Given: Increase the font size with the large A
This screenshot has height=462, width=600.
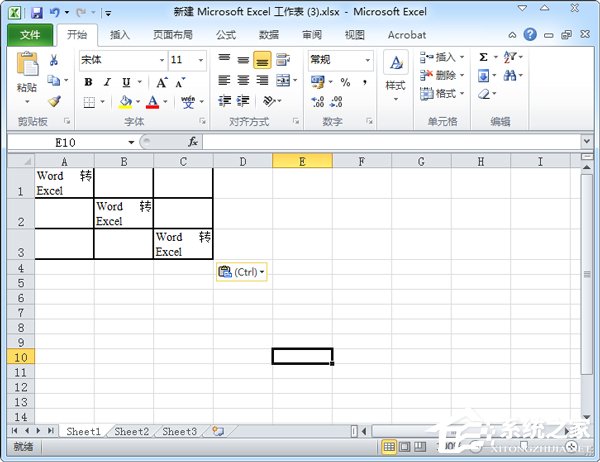Looking at the screenshot, I should [162, 82].
